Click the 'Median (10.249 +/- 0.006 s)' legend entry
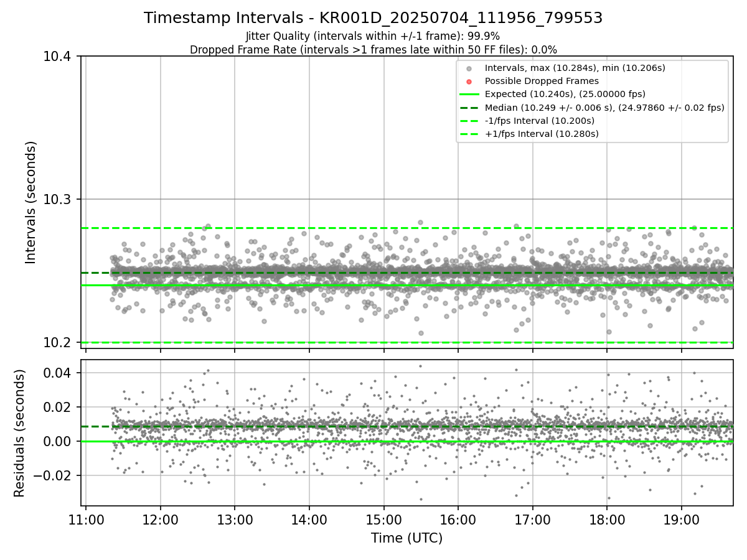747x560 pixels. coord(604,108)
